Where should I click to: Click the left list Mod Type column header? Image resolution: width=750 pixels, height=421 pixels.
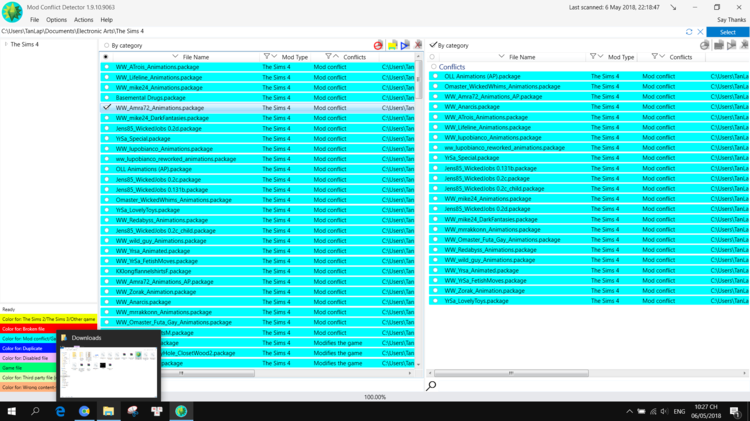[295, 57]
